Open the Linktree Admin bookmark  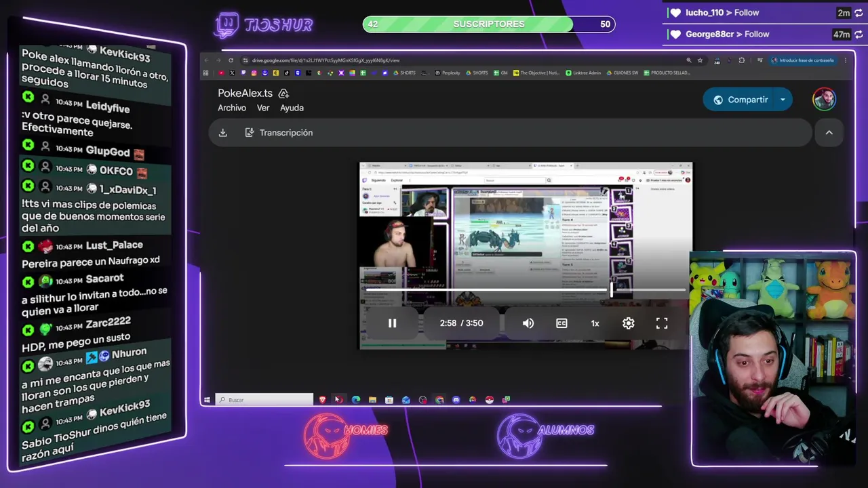coord(583,73)
